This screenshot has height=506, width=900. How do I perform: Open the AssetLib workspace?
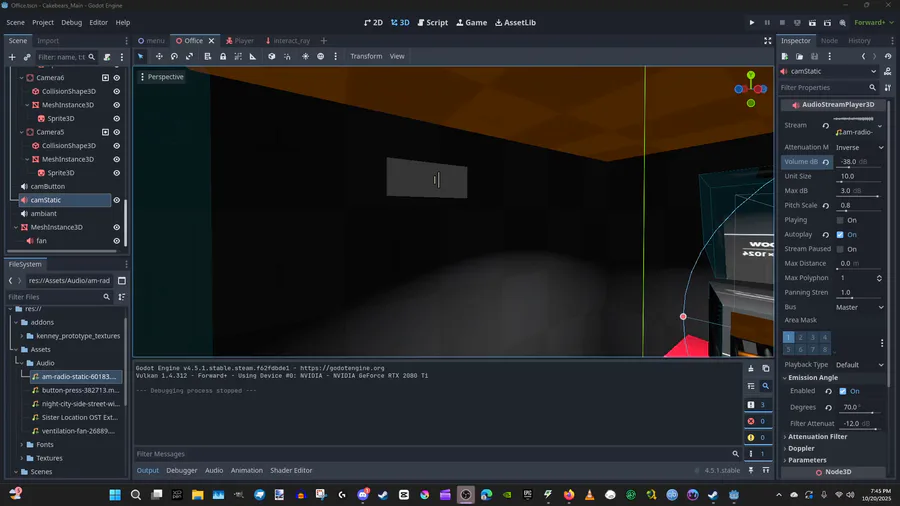click(x=515, y=22)
